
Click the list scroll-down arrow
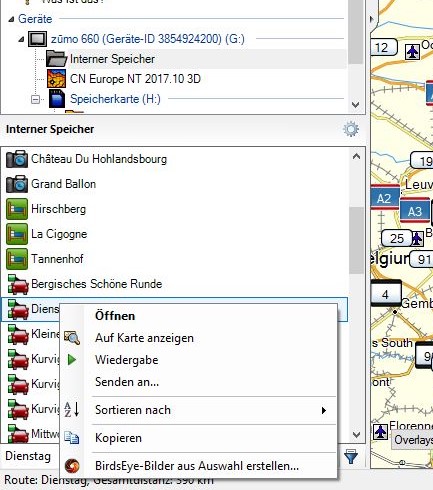point(356,435)
